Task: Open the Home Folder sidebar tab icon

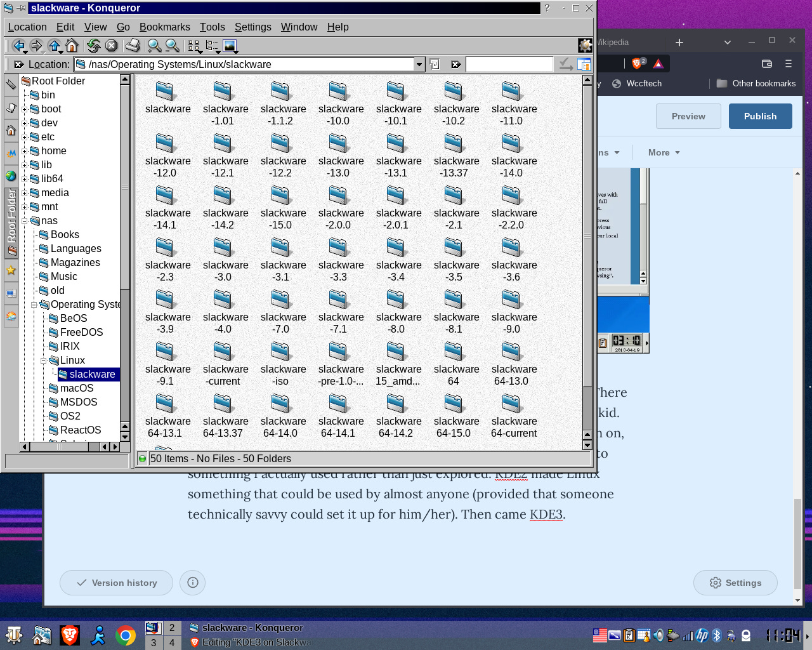Action: pos(11,131)
